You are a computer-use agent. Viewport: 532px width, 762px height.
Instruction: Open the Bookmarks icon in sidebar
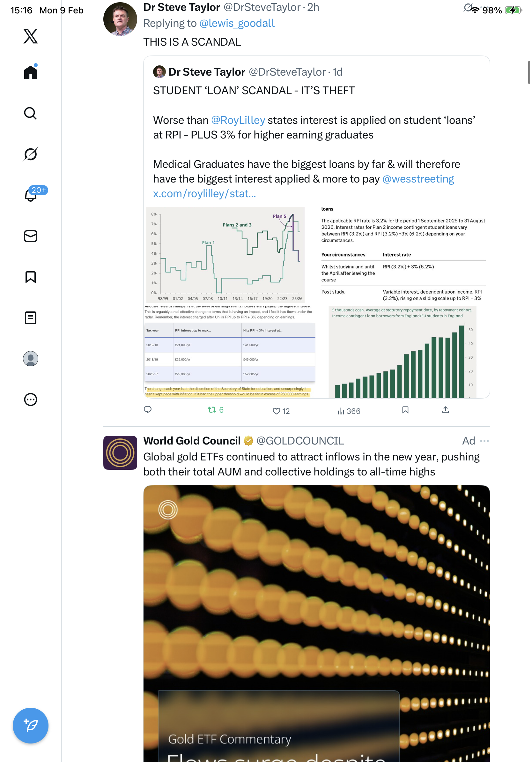tap(31, 277)
